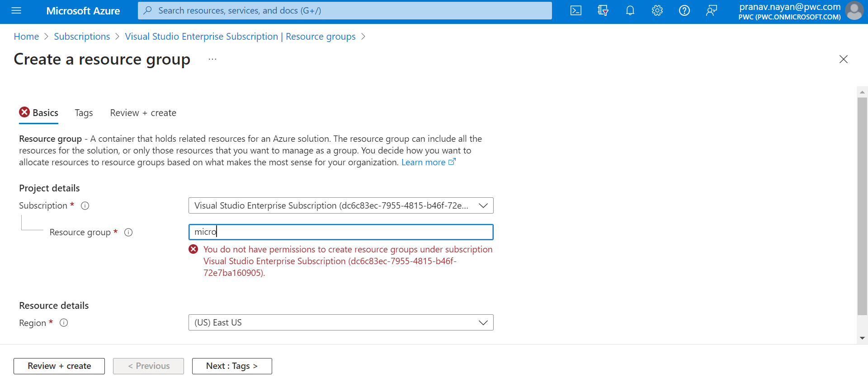This screenshot has width=868, height=377.
Task: Click the account avatar picture
Action: (x=854, y=11)
